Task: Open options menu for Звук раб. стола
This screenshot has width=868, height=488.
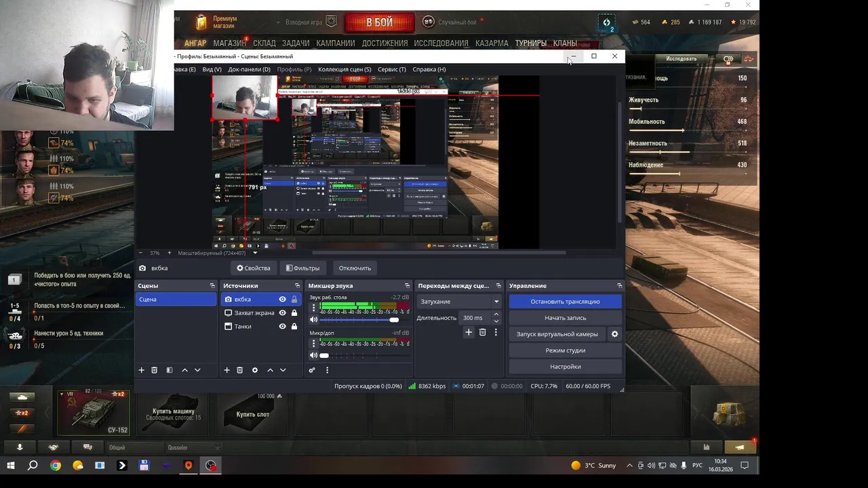Action: [313, 308]
